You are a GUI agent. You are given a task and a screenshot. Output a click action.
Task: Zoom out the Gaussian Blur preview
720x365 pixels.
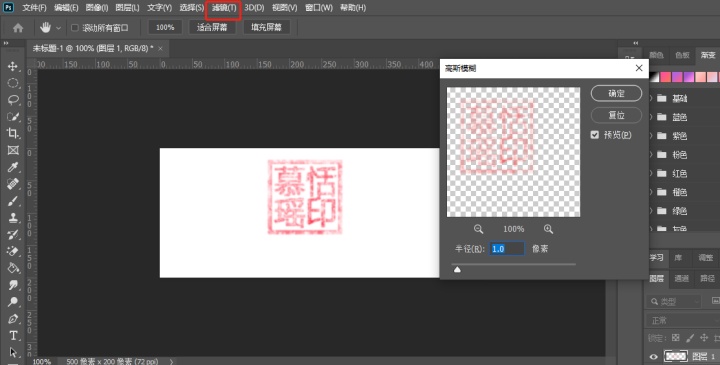[x=478, y=229]
